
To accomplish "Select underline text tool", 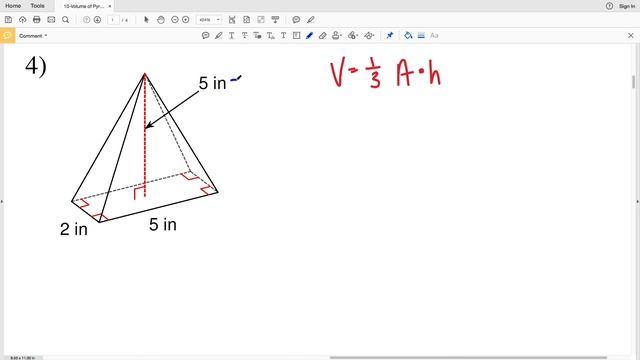I will (x=231, y=36).
